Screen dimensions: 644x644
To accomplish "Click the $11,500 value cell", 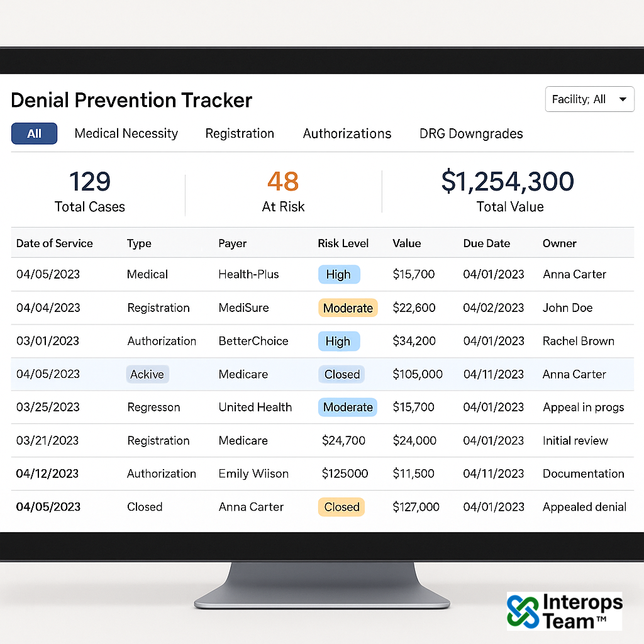I will coord(414,474).
